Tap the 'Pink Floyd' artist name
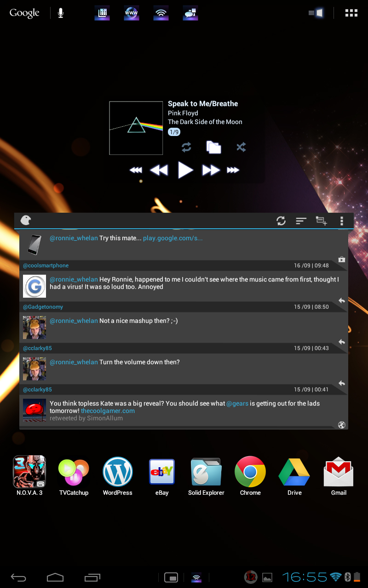 click(183, 113)
